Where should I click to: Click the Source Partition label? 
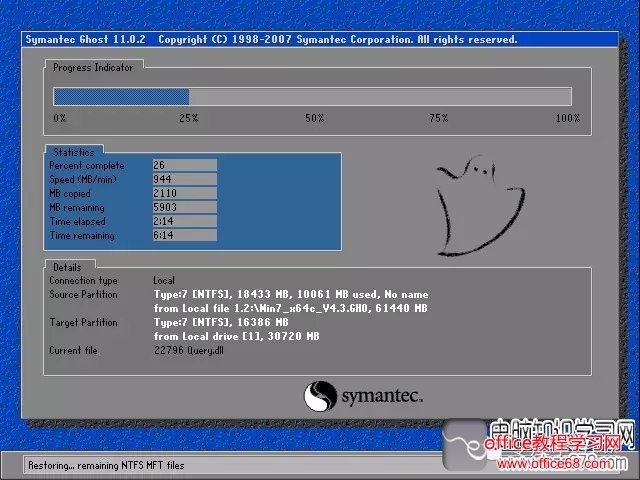pyautogui.click(x=83, y=294)
